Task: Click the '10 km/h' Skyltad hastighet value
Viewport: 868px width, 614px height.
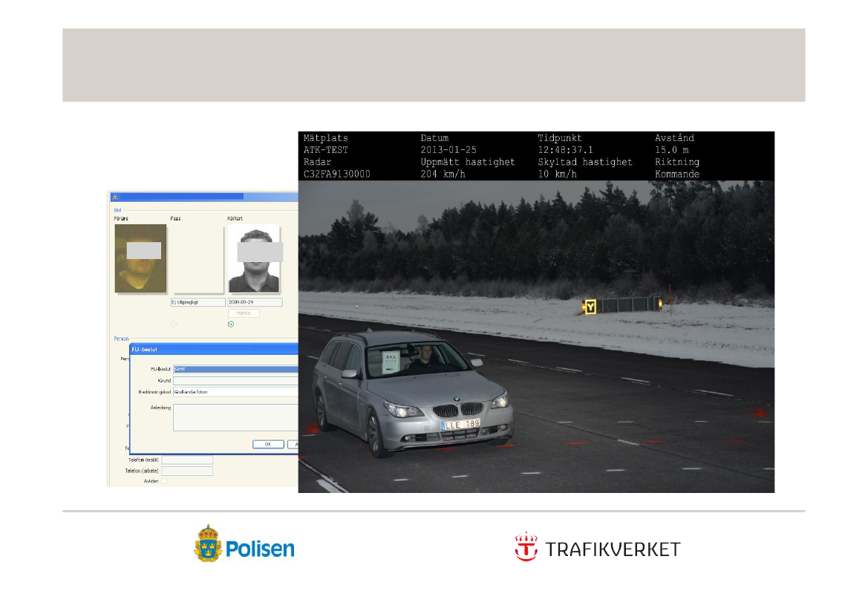Action: [x=558, y=174]
